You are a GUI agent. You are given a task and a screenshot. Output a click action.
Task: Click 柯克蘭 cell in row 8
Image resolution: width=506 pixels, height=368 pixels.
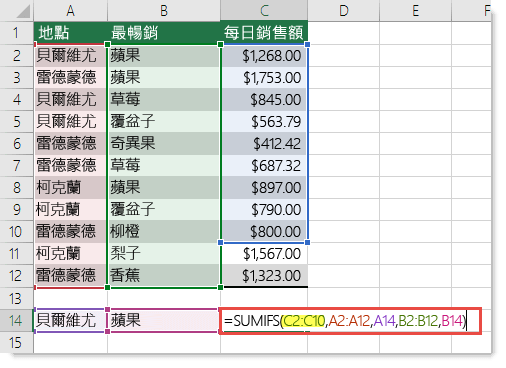(70, 187)
